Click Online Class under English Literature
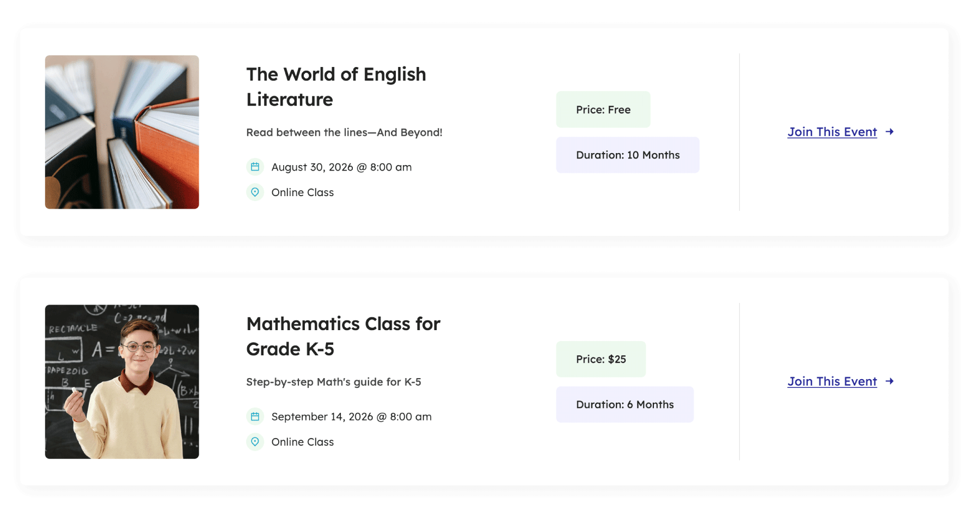 point(303,192)
